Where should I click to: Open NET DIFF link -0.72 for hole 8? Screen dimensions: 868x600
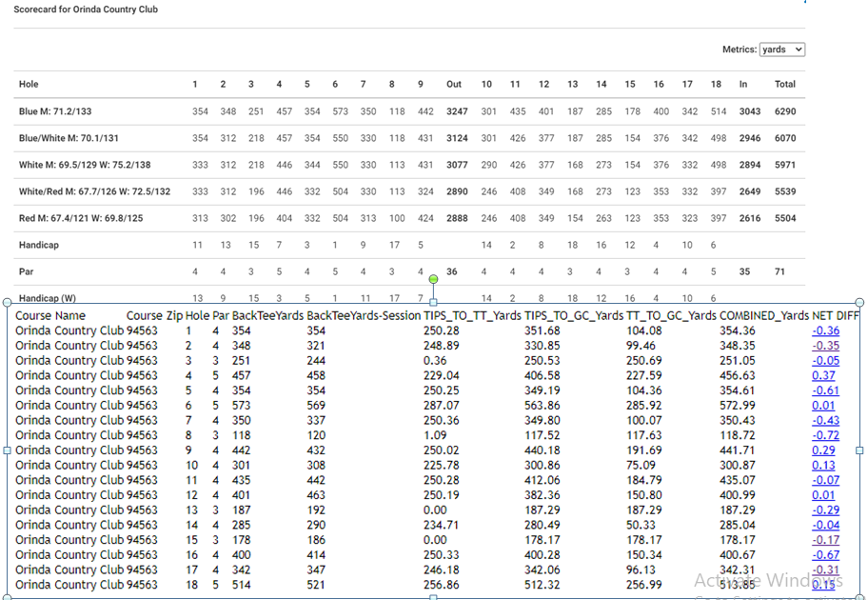coord(825,435)
